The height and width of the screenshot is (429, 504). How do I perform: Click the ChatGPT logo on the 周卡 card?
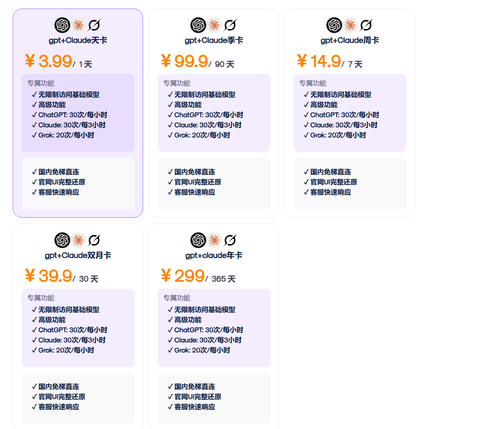(334, 25)
